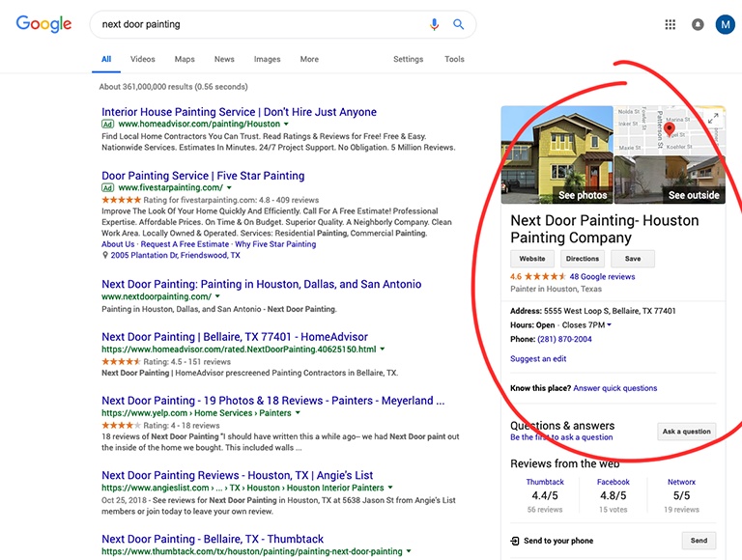Open the See photos thumbnail
The height and width of the screenshot is (560, 742).
click(x=556, y=154)
